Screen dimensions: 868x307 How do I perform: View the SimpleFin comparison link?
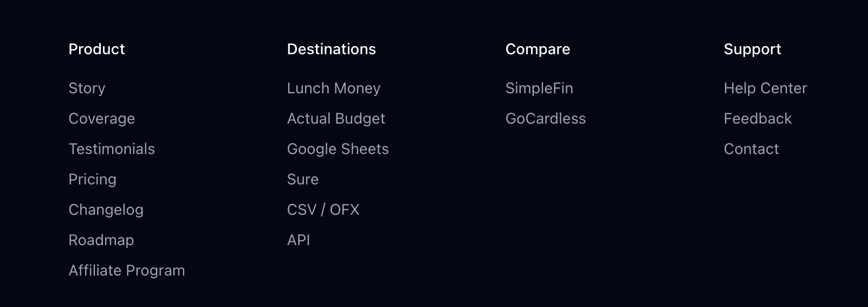point(539,88)
